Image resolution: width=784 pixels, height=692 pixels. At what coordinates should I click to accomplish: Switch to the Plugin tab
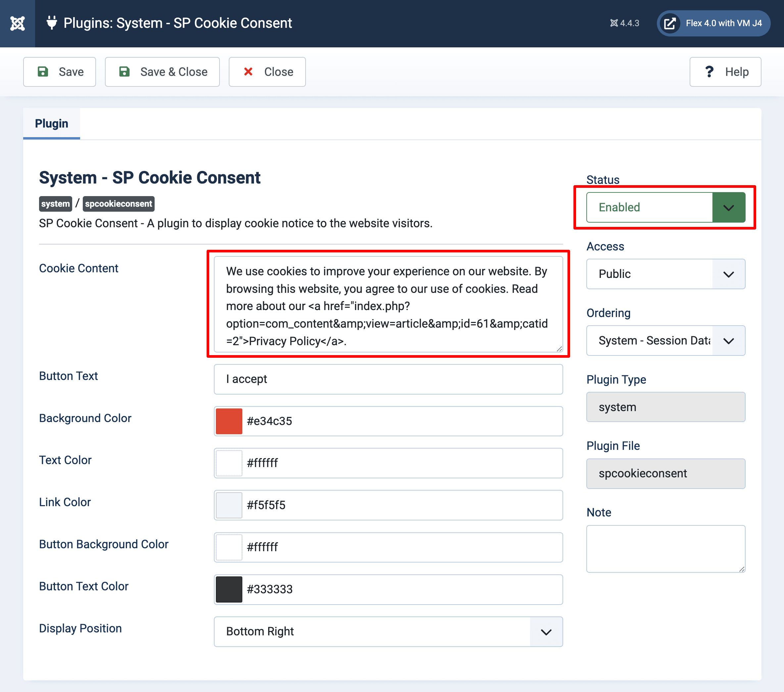51,123
